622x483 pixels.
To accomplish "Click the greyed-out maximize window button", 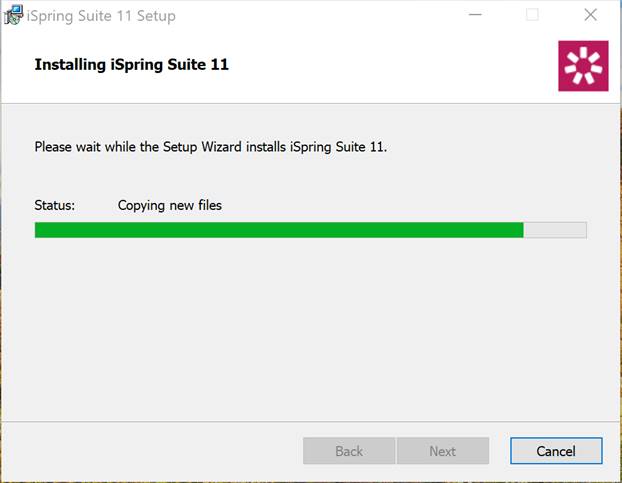I will pyautogui.click(x=532, y=15).
